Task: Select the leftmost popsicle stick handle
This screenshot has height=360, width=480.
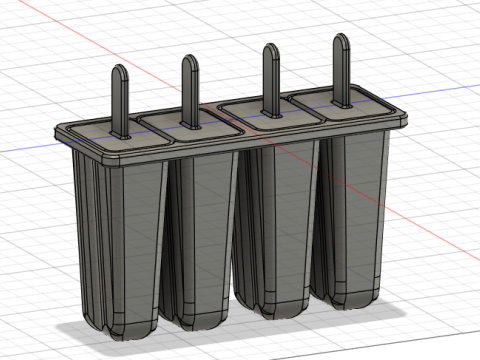Action: tap(120, 102)
